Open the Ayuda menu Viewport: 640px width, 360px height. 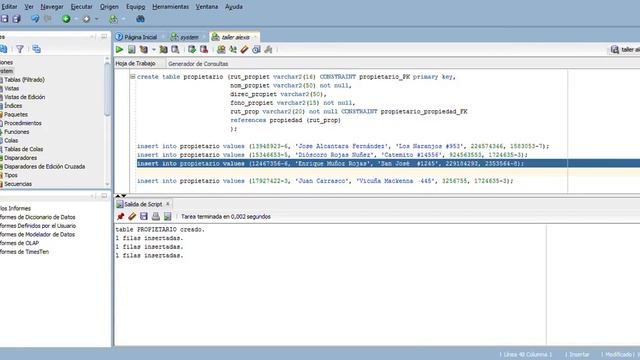[x=234, y=7]
